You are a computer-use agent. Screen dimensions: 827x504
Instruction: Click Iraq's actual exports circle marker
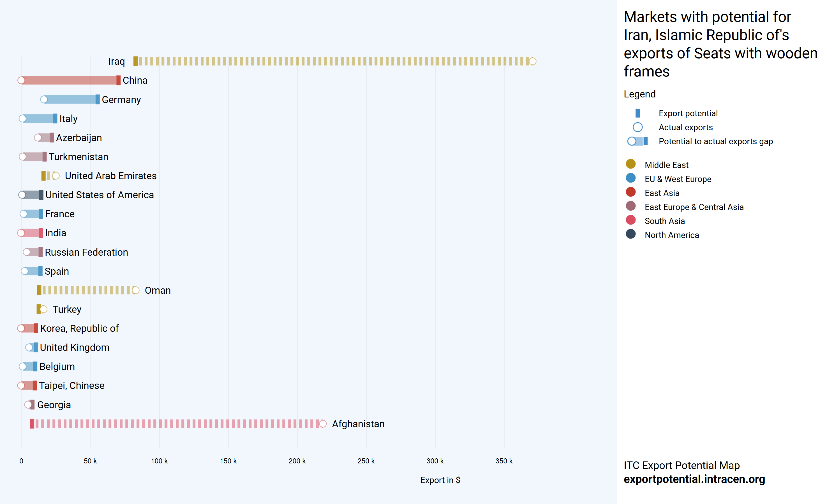pos(533,61)
